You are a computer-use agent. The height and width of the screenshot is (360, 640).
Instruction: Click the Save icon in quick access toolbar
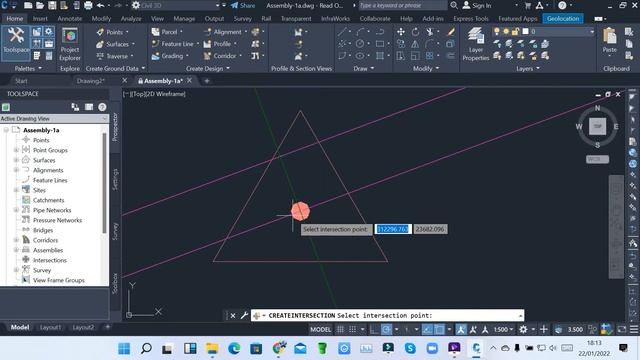tap(52, 5)
